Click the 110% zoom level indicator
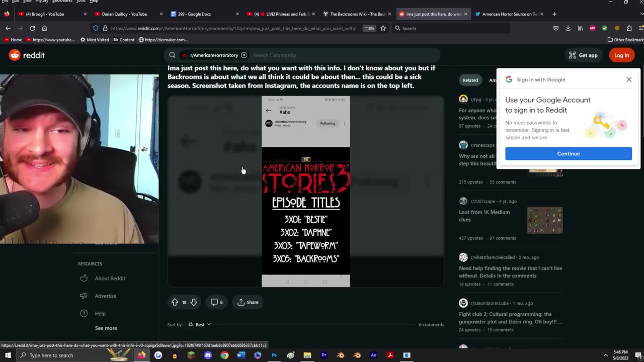 (x=370, y=28)
